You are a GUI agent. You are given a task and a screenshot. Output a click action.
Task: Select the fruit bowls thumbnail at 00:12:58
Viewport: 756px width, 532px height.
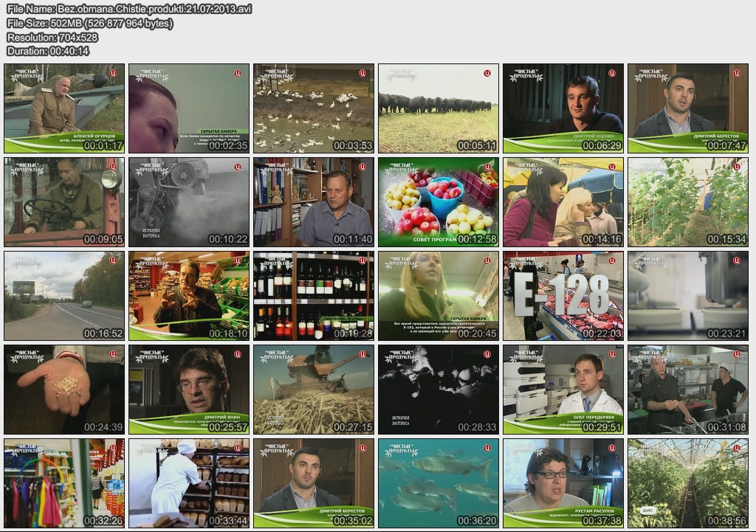tap(439, 202)
